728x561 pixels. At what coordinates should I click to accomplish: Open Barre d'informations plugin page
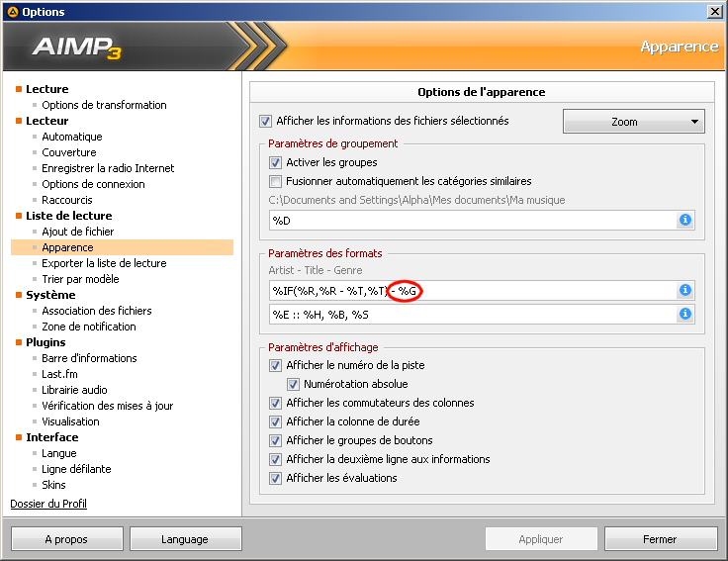pyautogui.click(x=89, y=358)
